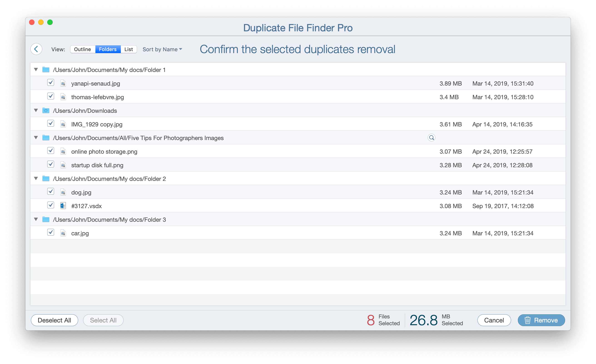This screenshot has width=596, height=364.
Task: Click the Cancel button to abort removal
Action: pyautogui.click(x=494, y=320)
